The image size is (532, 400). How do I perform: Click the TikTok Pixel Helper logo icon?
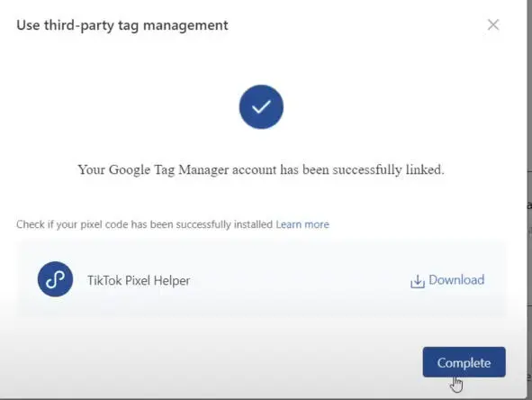[55, 279]
